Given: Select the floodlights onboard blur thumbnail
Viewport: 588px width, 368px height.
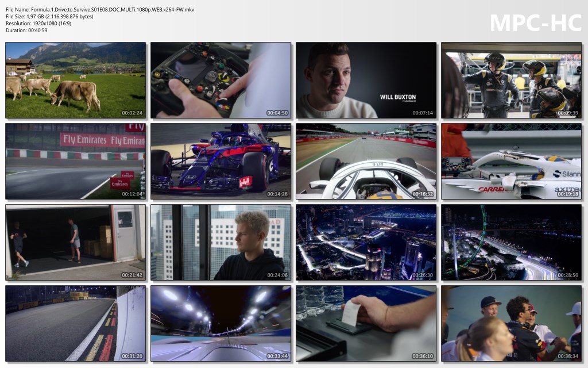Looking at the screenshot, I should coord(220,324).
